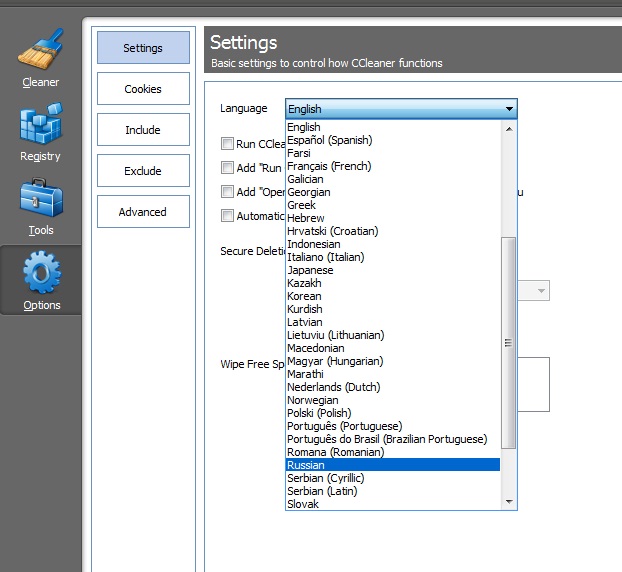Choose Magyar (Hungarian) language
Image resolution: width=622 pixels, height=572 pixels.
(x=393, y=361)
